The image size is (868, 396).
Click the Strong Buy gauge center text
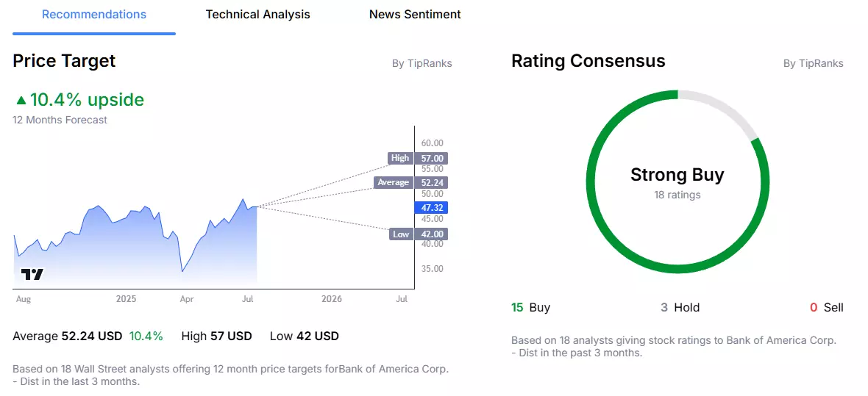pyautogui.click(x=677, y=176)
